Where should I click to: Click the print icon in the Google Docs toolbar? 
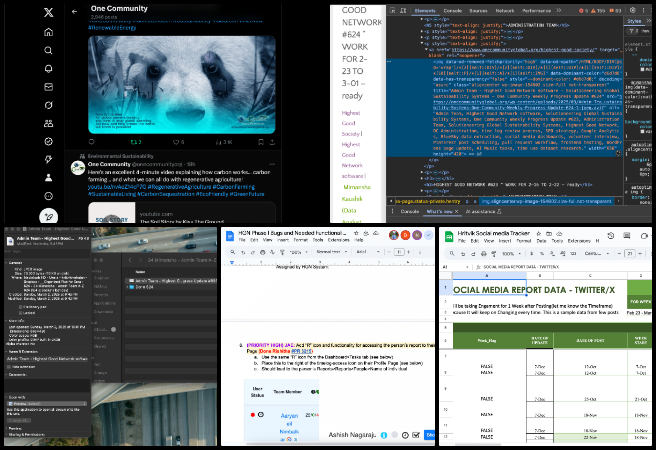point(263,252)
